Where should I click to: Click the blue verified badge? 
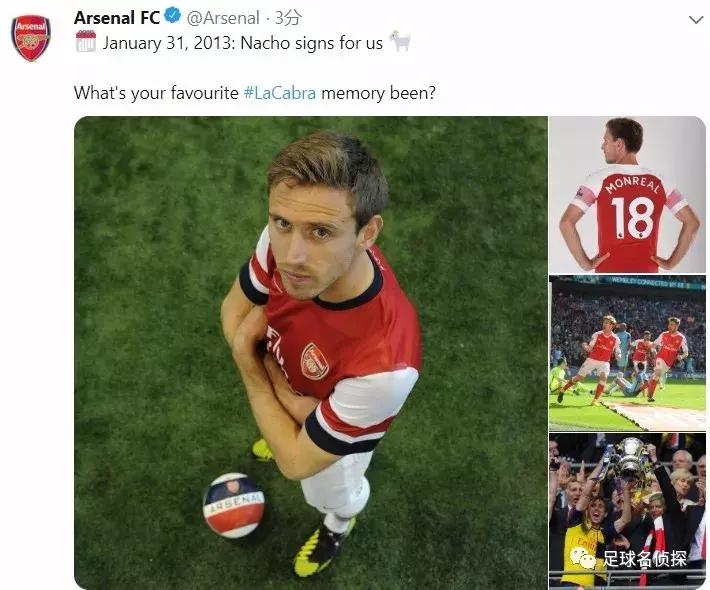click(172, 17)
